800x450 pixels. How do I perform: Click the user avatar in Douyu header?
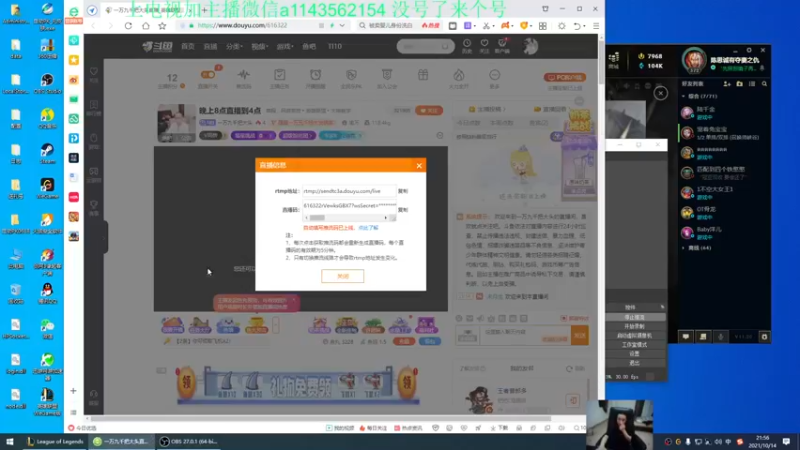click(531, 46)
